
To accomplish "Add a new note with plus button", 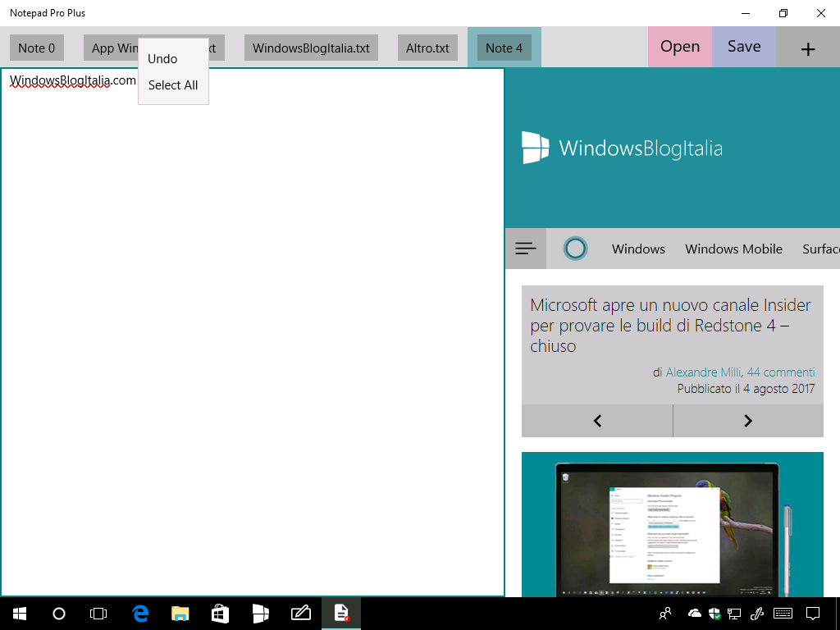I will (808, 48).
